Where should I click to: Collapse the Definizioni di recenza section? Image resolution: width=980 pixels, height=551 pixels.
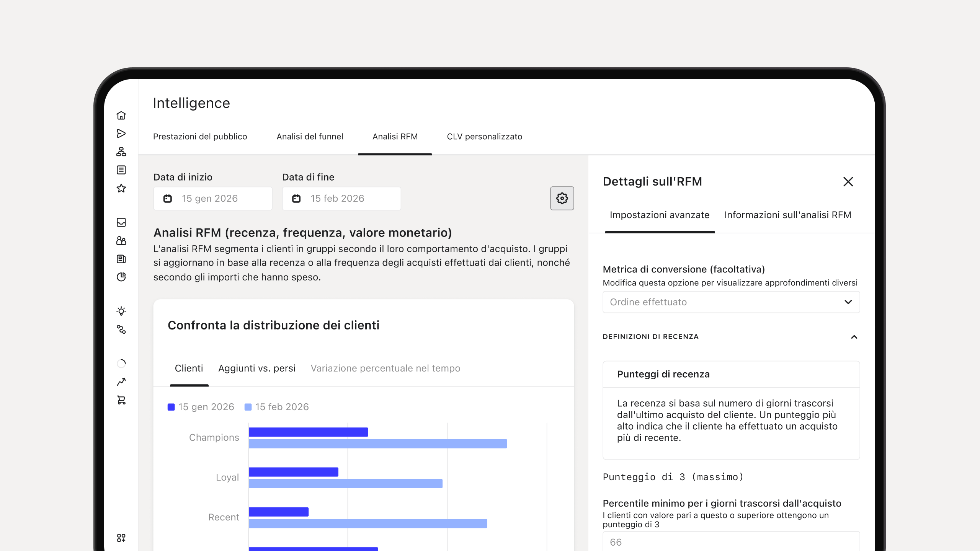click(854, 337)
